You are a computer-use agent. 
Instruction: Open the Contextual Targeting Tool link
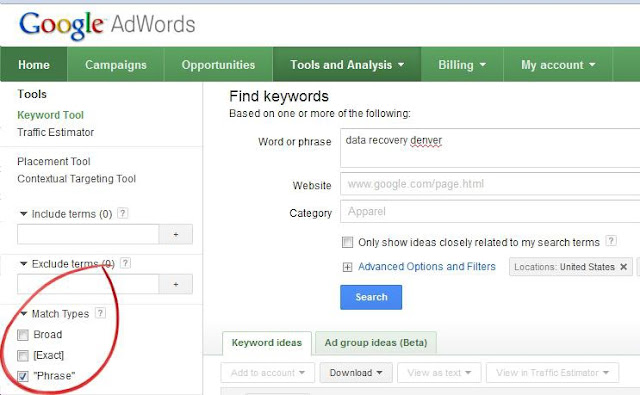(77, 179)
